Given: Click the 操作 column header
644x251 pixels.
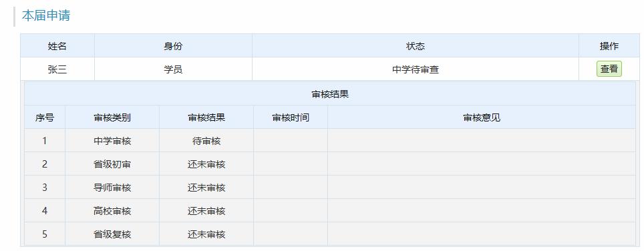Looking at the screenshot, I should tap(609, 46).
